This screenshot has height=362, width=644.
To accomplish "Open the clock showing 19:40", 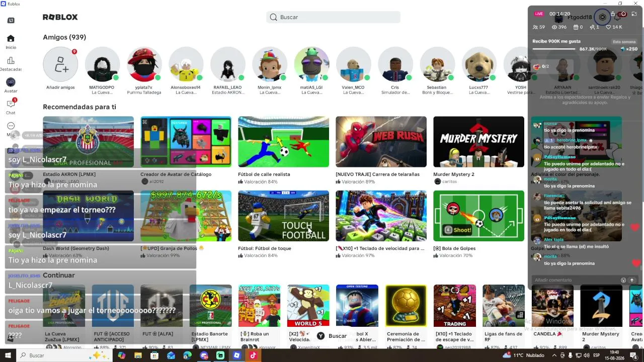I will click(x=615, y=355).
